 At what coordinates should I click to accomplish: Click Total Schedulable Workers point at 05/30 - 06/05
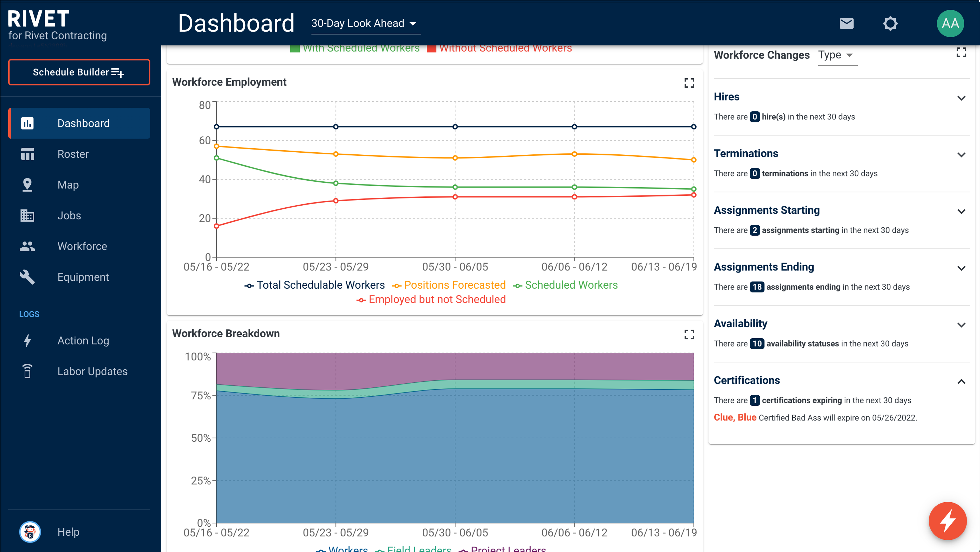click(x=455, y=127)
